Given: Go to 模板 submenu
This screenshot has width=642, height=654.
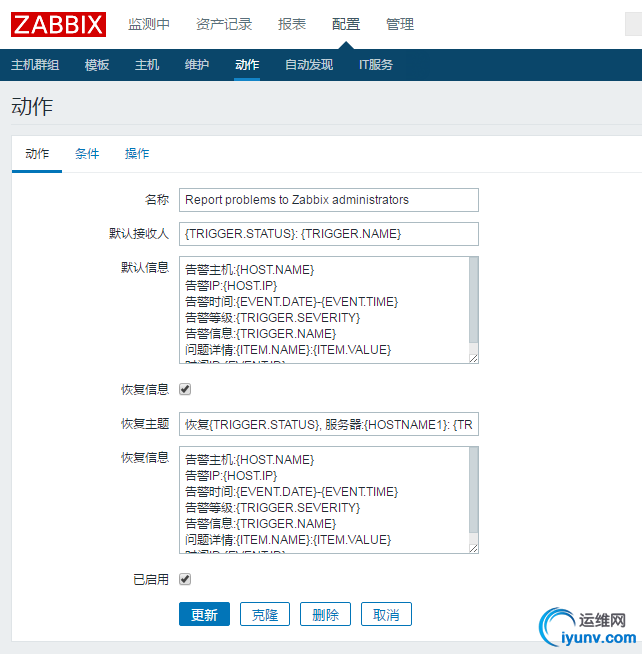Looking at the screenshot, I should [97, 65].
